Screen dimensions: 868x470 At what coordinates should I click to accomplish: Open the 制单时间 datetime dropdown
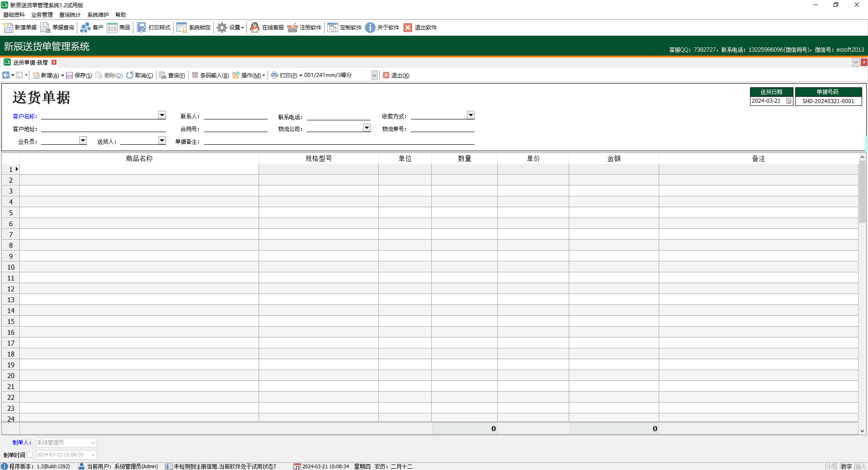click(93, 455)
